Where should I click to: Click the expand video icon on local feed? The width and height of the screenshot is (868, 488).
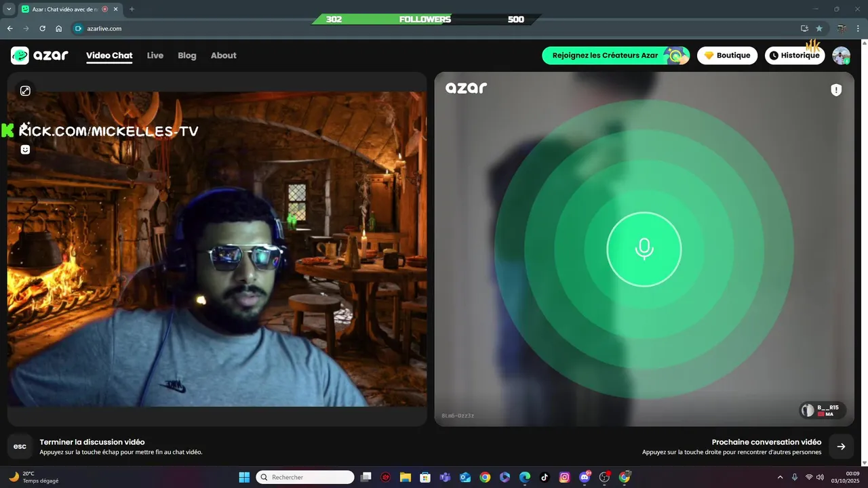tap(25, 91)
